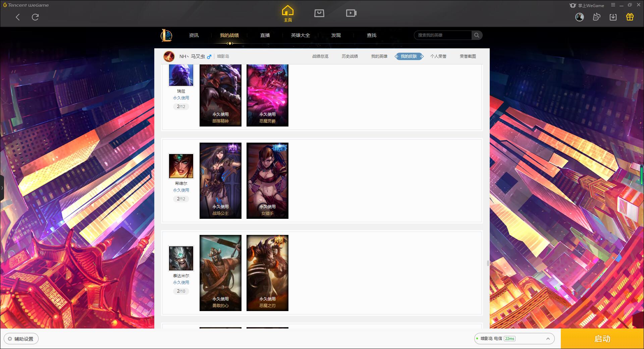The height and width of the screenshot is (349, 644).
Task: Click 永久使用 under 瑞兹
Action: click(181, 98)
